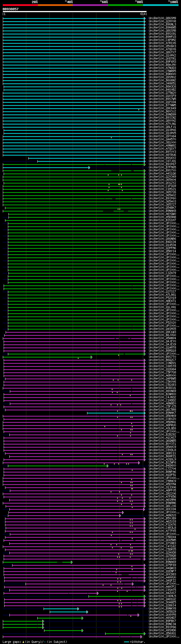
Task: Select UniRef100_A4S1Q6 label
Action: (x=162, y=174)
